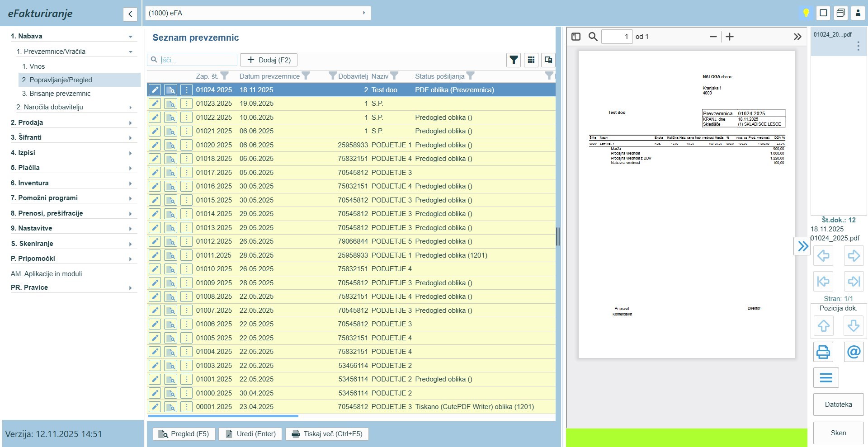This screenshot has width=868, height=447.
Task: Collapse the left navigation menu
Action: click(130, 14)
